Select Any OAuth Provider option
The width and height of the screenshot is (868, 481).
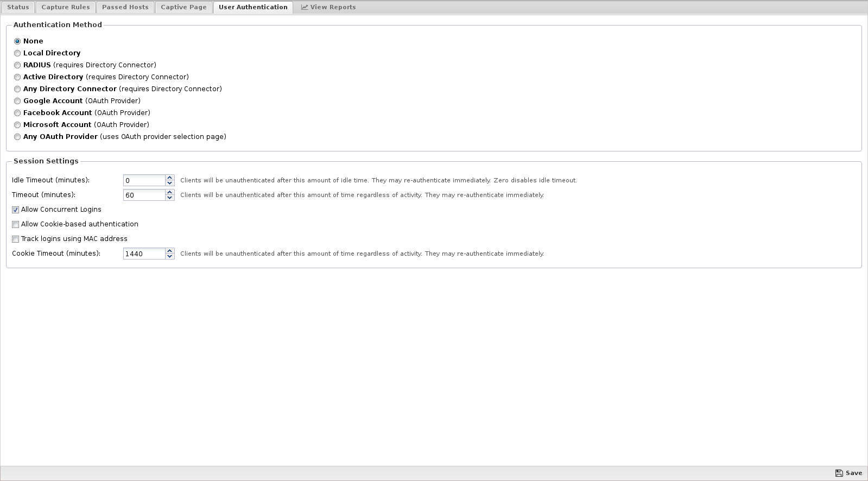(x=17, y=137)
